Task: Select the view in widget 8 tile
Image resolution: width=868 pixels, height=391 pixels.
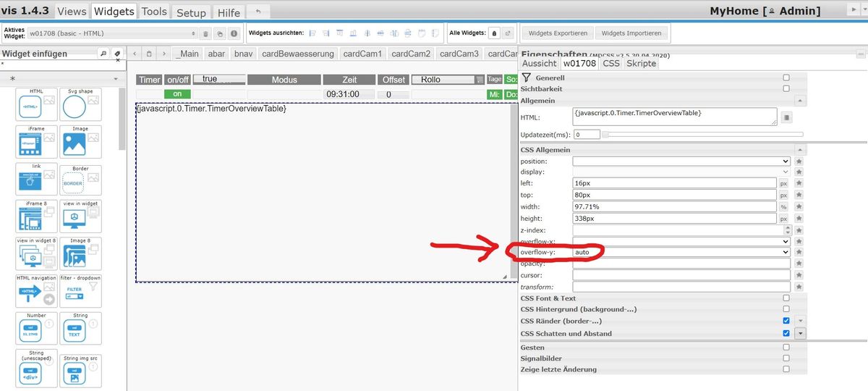Action: tap(36, 253)
